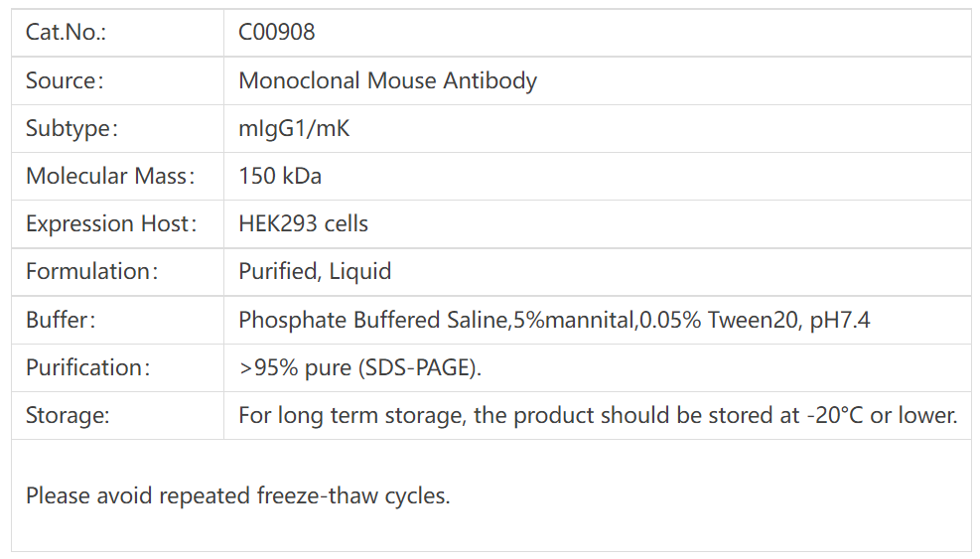Click the Purification label
The width and height of the screenshot is (980, 559).
[x=87, y=367]
